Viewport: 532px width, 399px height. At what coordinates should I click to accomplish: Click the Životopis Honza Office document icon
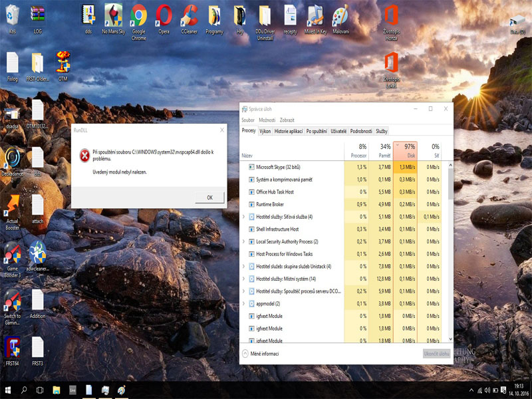coord(391,16)
